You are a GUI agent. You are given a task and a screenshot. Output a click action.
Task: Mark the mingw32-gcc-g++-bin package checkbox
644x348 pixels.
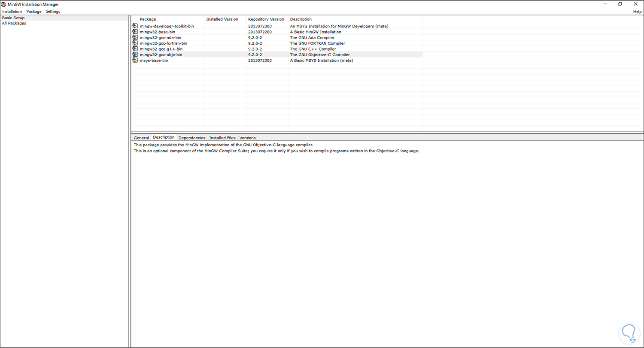coord(135,49)
